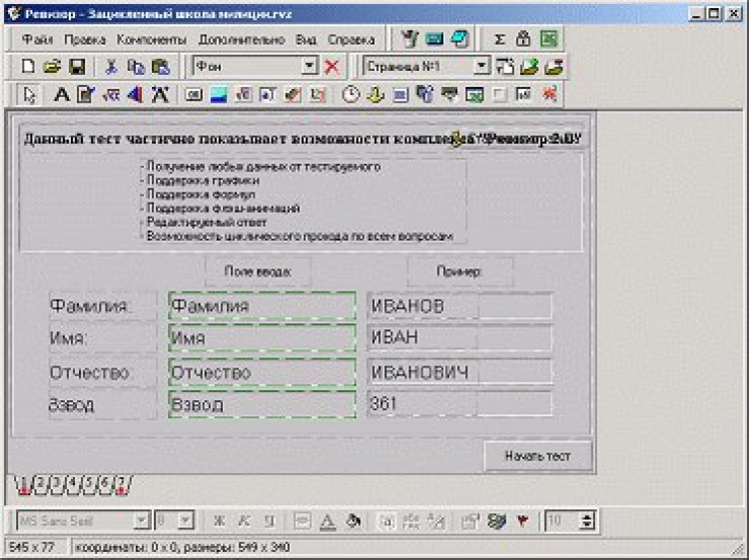Click the green Взвод input field
749x560 pixels.
click(263, 405)
